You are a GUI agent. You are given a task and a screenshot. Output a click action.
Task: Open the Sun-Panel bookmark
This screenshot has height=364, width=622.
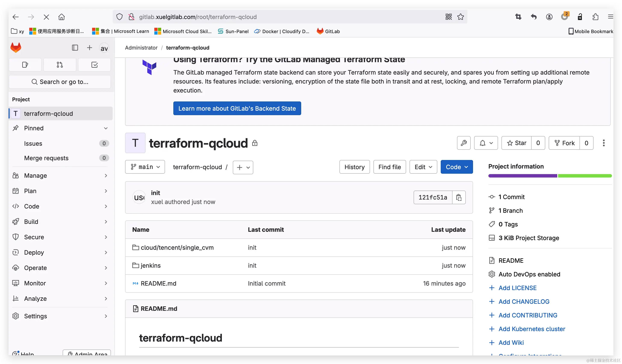click(x=233, y=31)
